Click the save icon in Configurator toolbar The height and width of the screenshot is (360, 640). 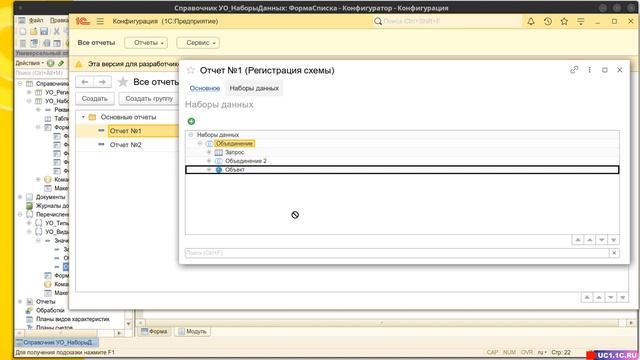[x=44, y=31]
